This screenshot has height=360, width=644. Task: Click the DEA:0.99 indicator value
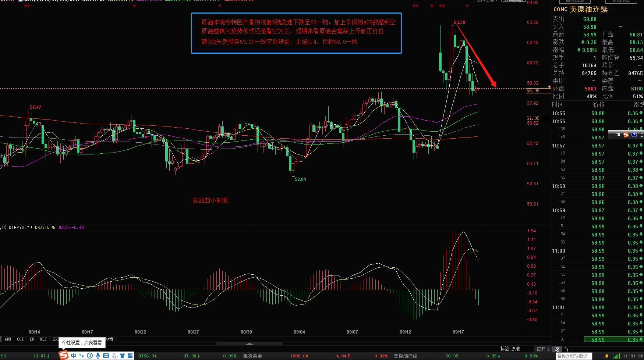(x=45, y=228)
